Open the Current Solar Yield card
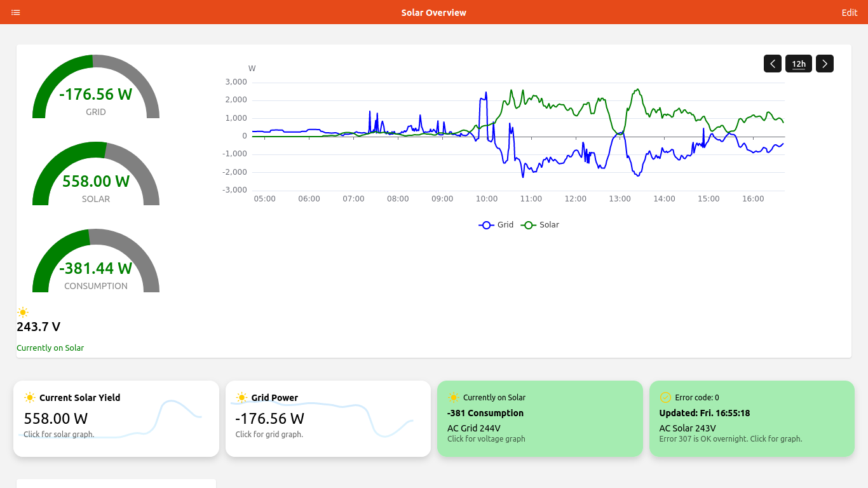The width and height of the screenshot is (868, 488). point(116,419)
